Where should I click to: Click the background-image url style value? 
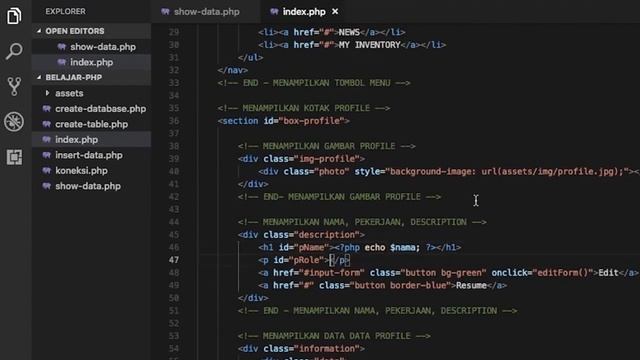coord(507,171)
